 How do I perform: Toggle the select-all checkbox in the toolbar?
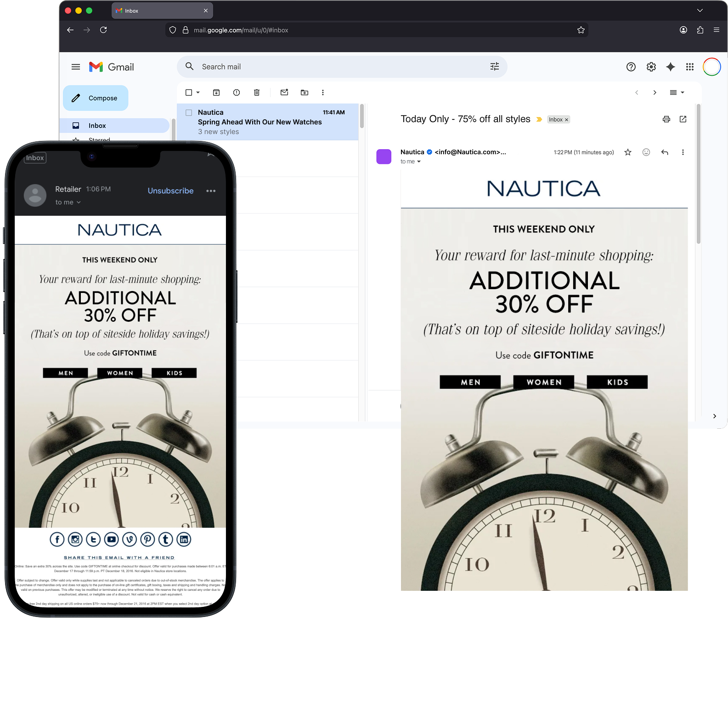(189, 93)
